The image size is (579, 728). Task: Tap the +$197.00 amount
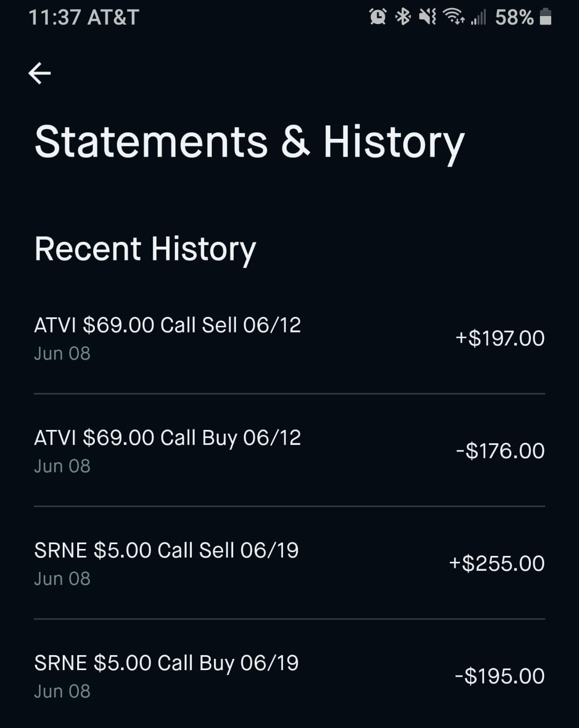[500, 338]
